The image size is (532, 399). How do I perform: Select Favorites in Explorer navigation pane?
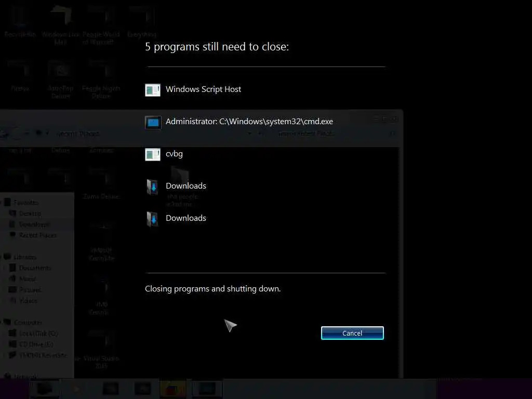(x=26, y=203)
